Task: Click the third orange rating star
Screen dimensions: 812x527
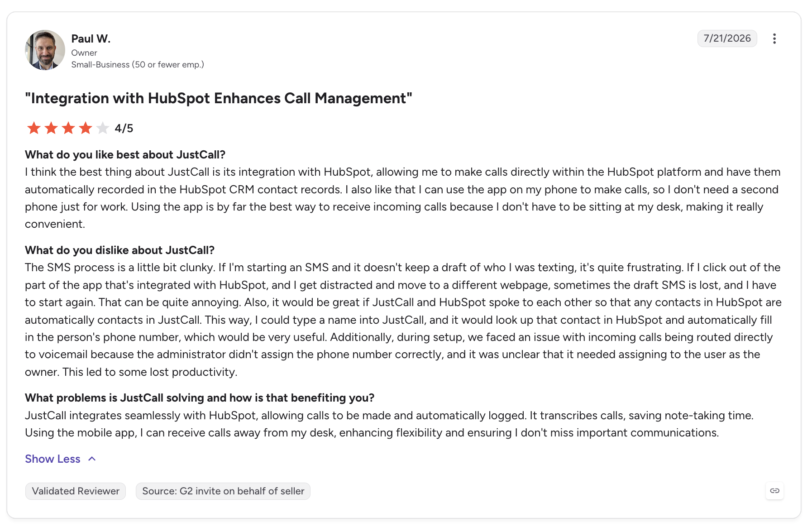Action: (68, 128)
